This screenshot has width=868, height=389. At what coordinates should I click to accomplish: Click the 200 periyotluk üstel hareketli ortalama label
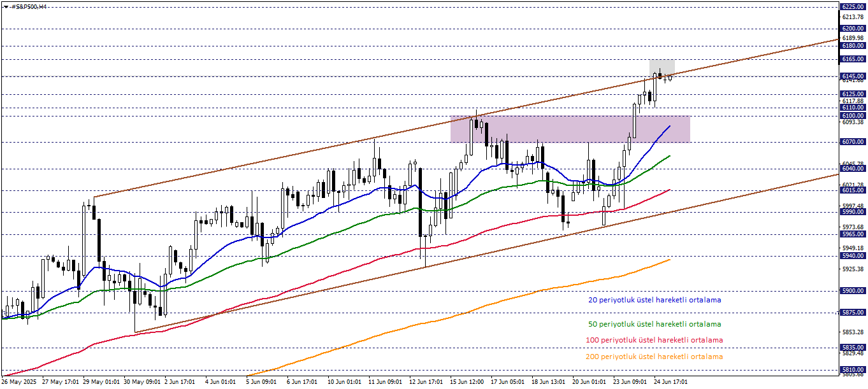point(654,357)
